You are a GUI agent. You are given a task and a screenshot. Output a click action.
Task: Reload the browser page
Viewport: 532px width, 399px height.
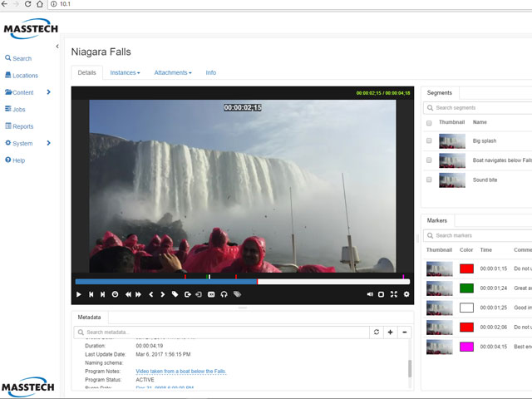27,4
